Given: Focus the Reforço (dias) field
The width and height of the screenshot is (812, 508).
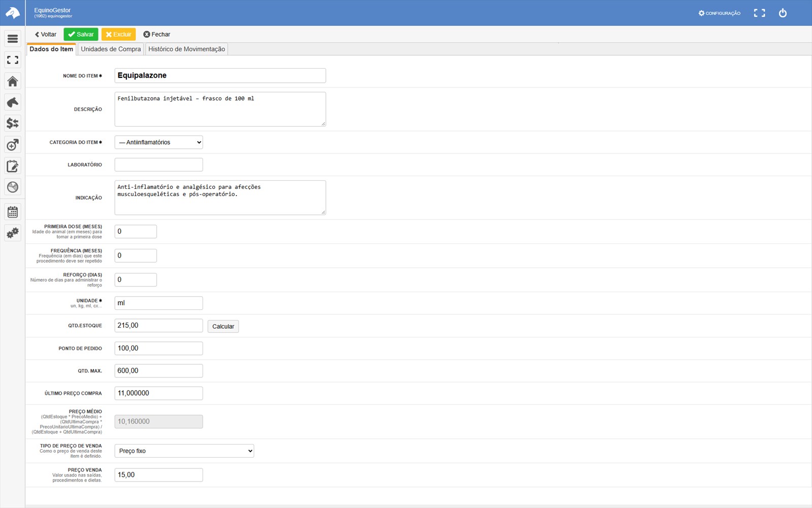Looking at the screenshot, I should pos(136,280).
